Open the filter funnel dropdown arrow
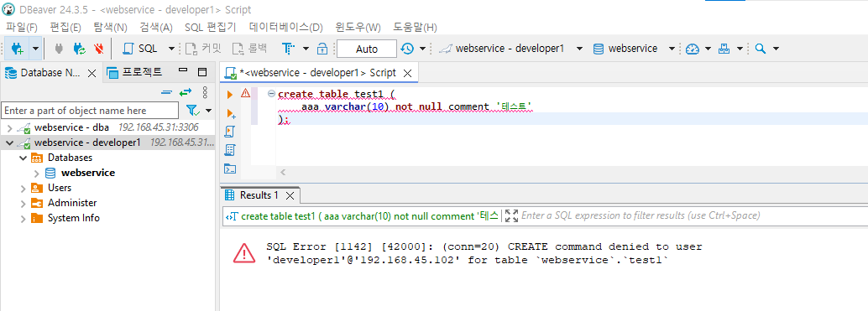868x311 pixels. click(209, 111)
